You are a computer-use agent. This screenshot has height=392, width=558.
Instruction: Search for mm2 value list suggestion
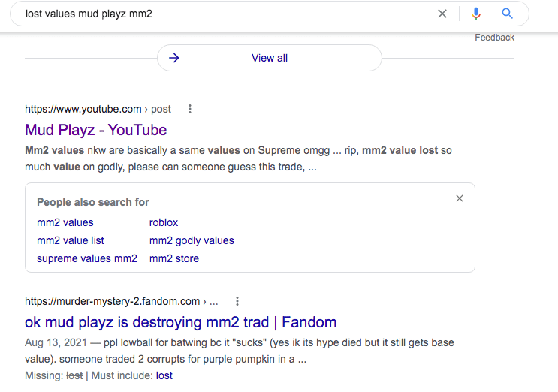[71, 240]
